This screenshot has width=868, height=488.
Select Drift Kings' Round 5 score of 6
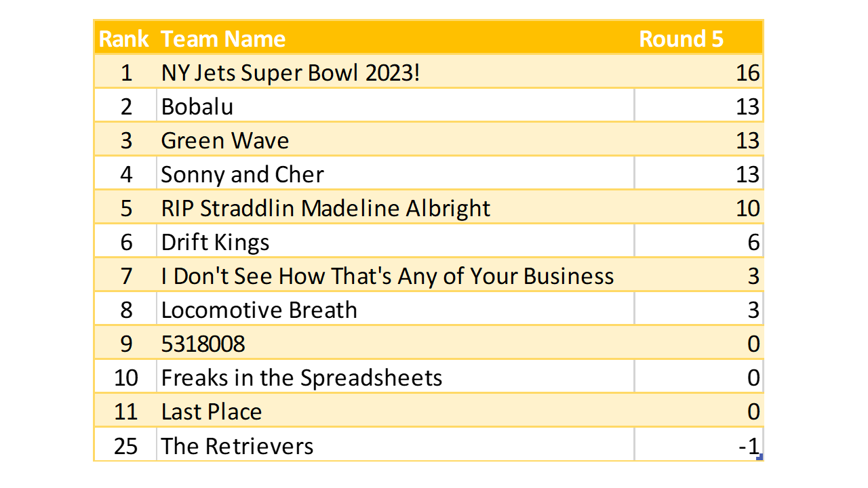tap(753, 242)
